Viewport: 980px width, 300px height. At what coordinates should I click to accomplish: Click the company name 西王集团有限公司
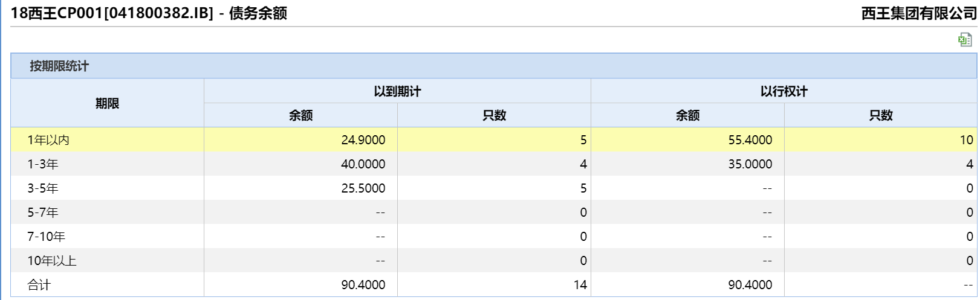(x=919, y=13)
